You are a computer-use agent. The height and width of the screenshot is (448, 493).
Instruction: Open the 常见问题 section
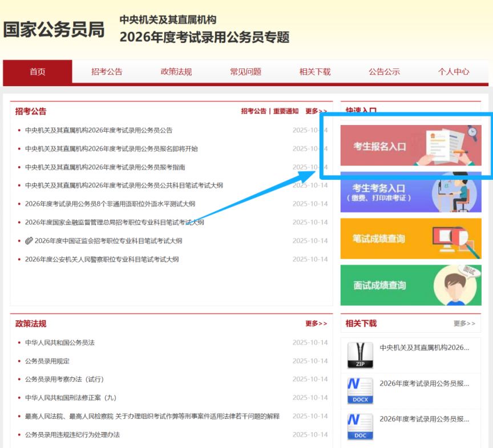pyautogui.click(x=245, y=72)
